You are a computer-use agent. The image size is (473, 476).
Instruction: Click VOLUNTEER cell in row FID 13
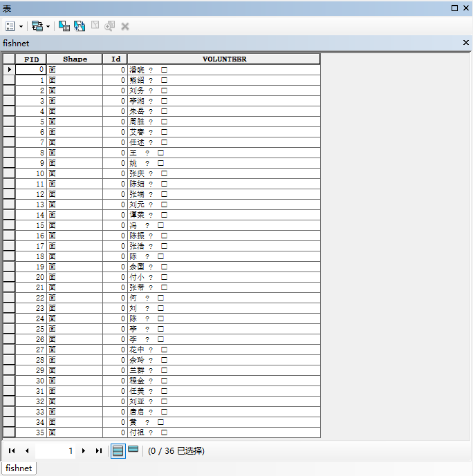(x=224, y=204)
